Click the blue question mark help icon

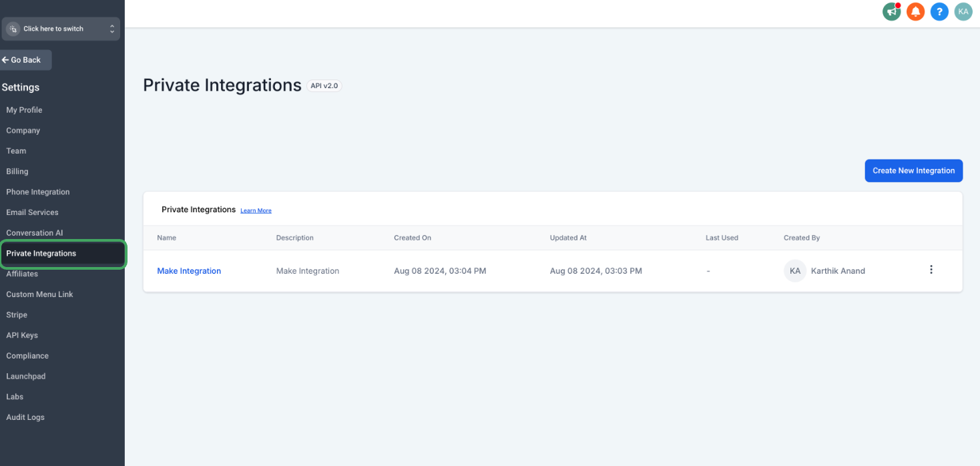click(x=939, y=11)
